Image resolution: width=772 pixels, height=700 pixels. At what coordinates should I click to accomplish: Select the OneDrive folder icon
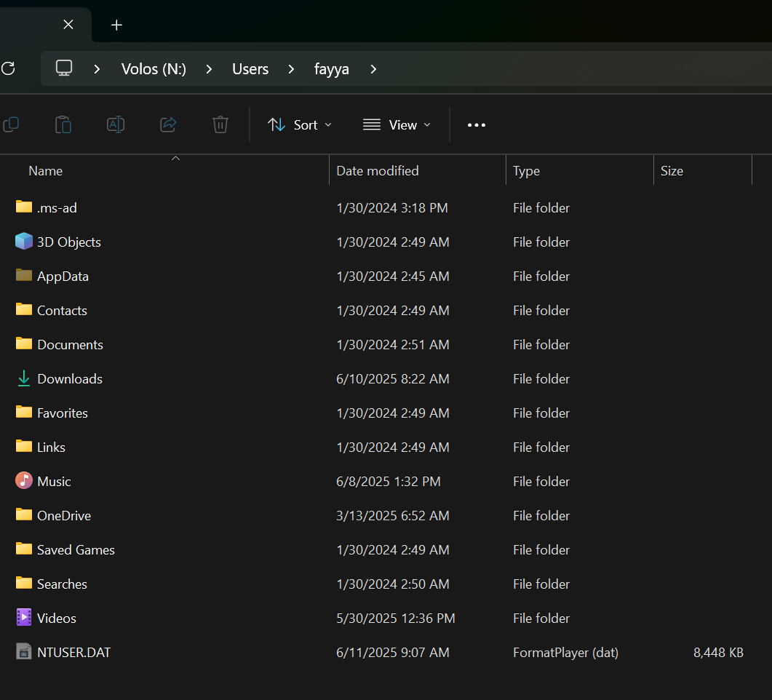coord(23,514)
